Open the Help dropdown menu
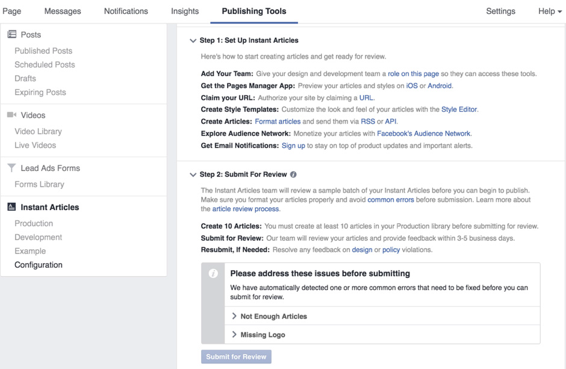 (x=550, y=11)
